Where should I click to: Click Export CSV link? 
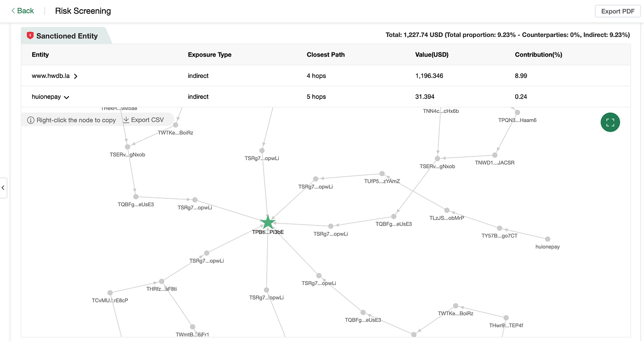click(144, 120)
